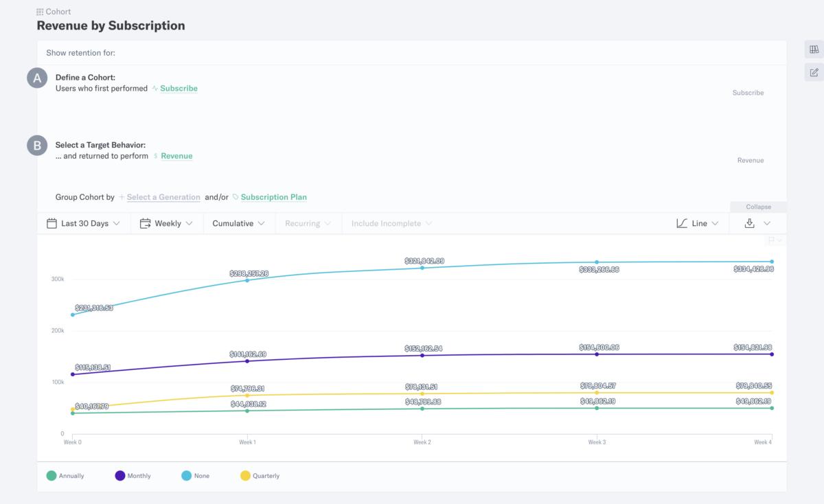The image size is (824, 504).
Task: Click the weekly interval calendar icon
Action: point(146,222)
